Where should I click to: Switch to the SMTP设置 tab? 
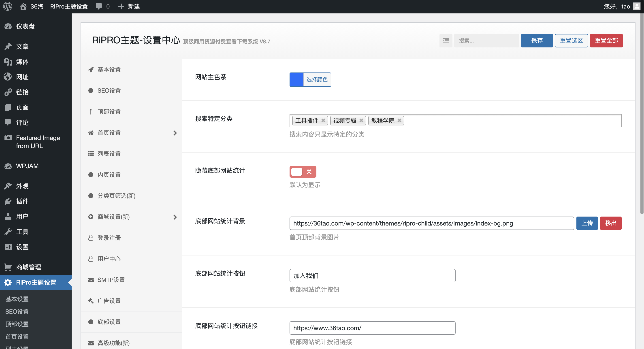(x=111, y=280)
